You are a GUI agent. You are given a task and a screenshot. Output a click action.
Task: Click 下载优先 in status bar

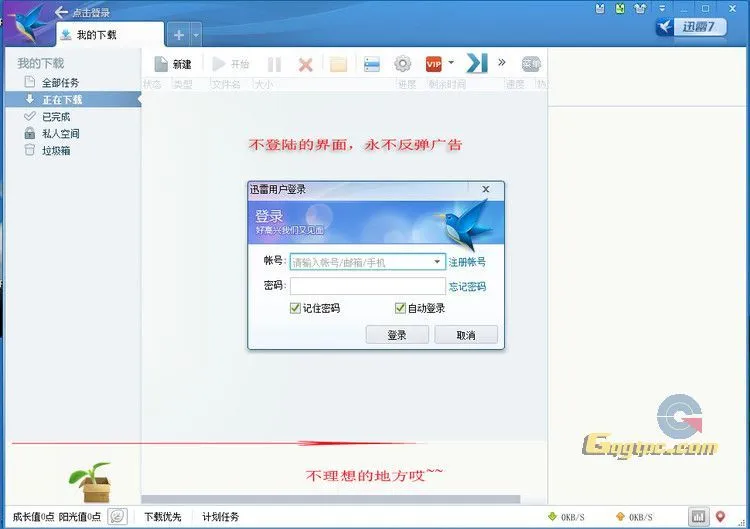pyautogui.click(x=163, y=517)
